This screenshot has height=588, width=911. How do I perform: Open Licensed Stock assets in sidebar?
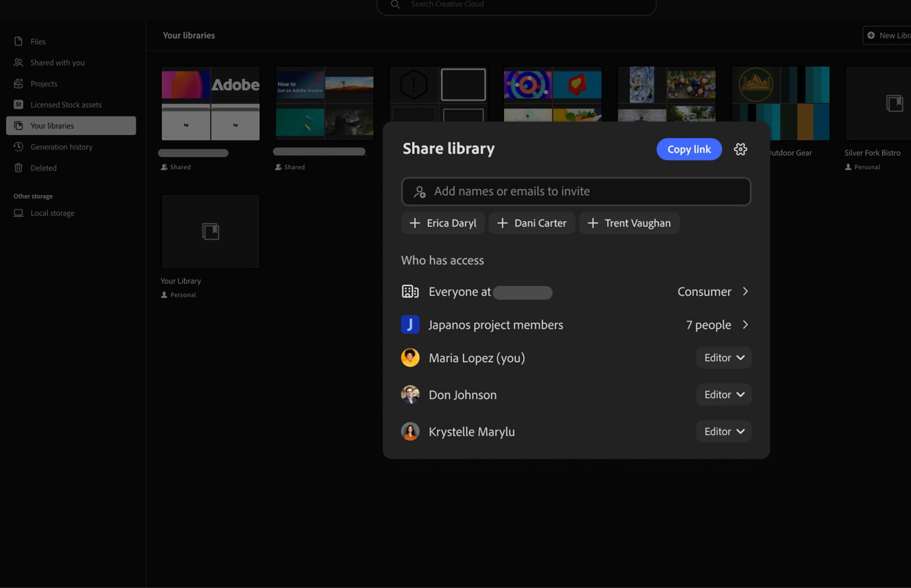tap(71, 104)
